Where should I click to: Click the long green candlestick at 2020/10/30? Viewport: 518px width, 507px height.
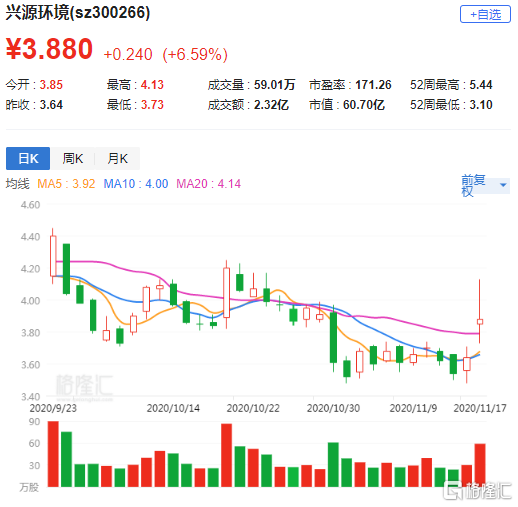coord(333,337)
